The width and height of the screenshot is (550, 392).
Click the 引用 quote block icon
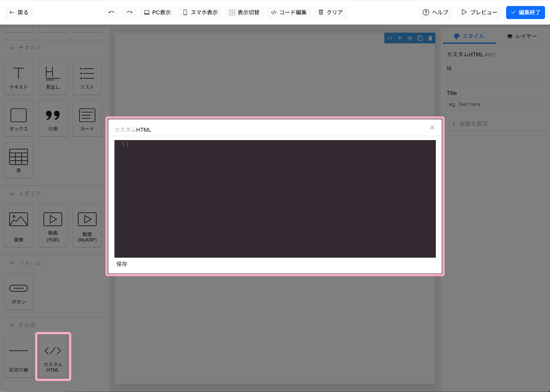53,118
